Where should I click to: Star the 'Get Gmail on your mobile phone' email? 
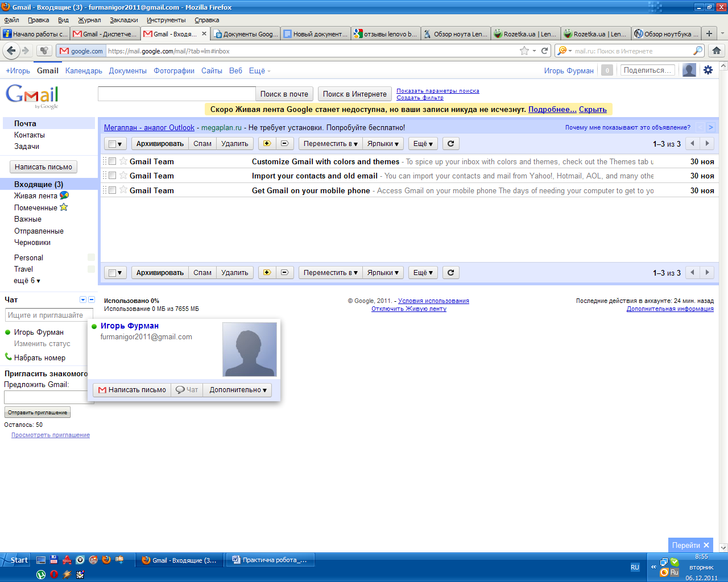tap(123, 190)
